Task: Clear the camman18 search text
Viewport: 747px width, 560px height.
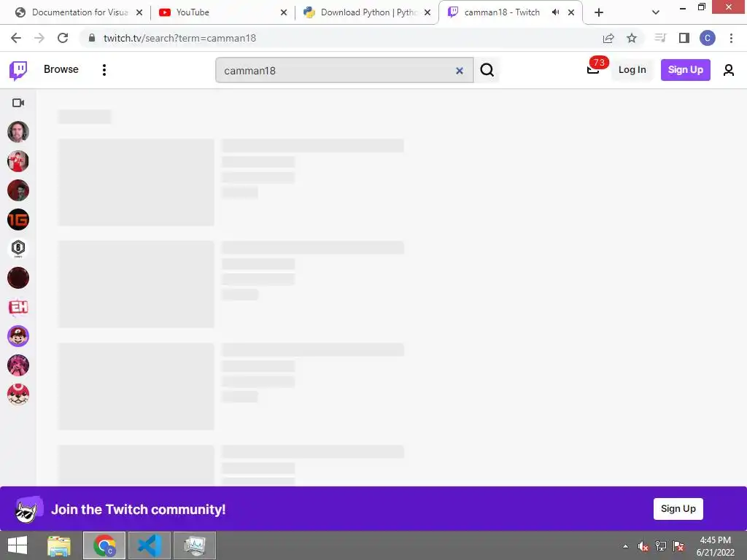Action: 460,71
